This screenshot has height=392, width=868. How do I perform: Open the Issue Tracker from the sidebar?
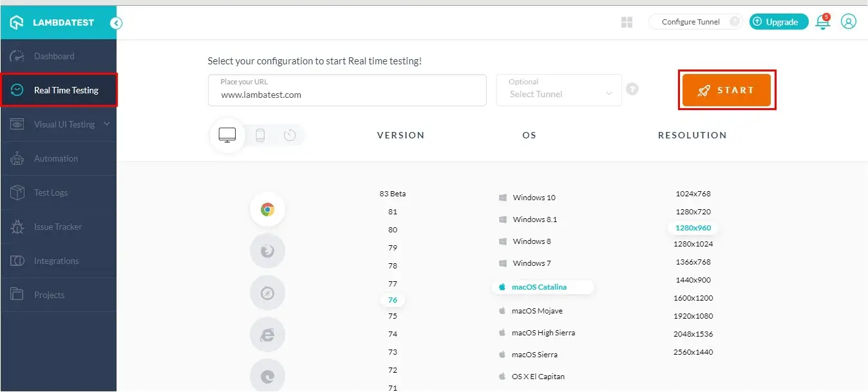[x=59, y=227]
